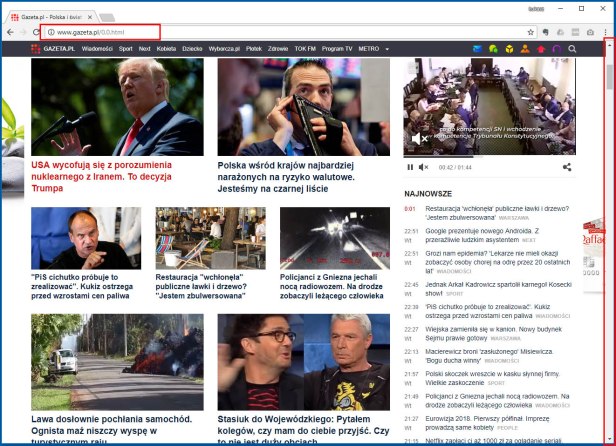Open the Program TV menu item
This screenshot has height=446, width=616.
(337, 49)
